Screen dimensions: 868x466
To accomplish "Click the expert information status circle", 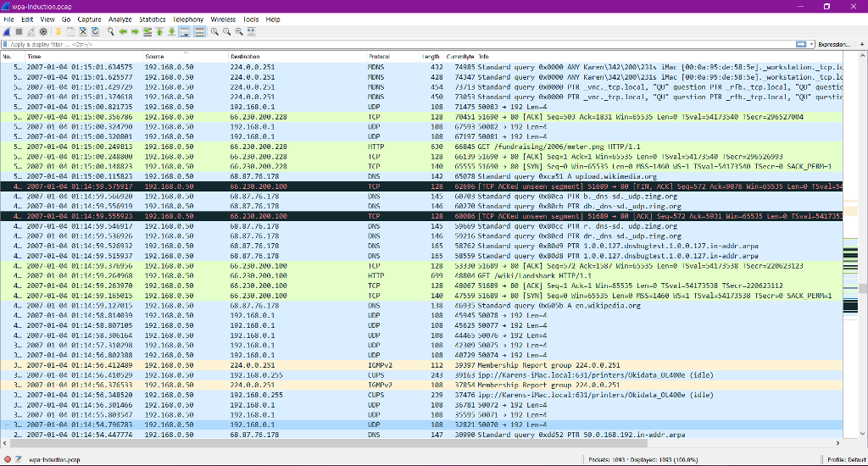I will (8, 459).
